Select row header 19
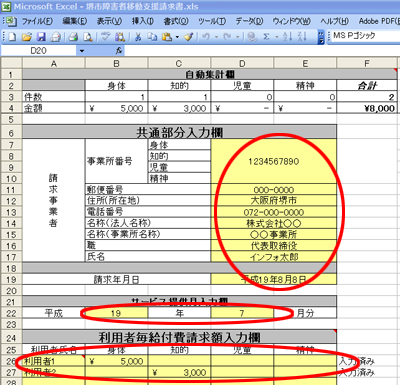 11,279
